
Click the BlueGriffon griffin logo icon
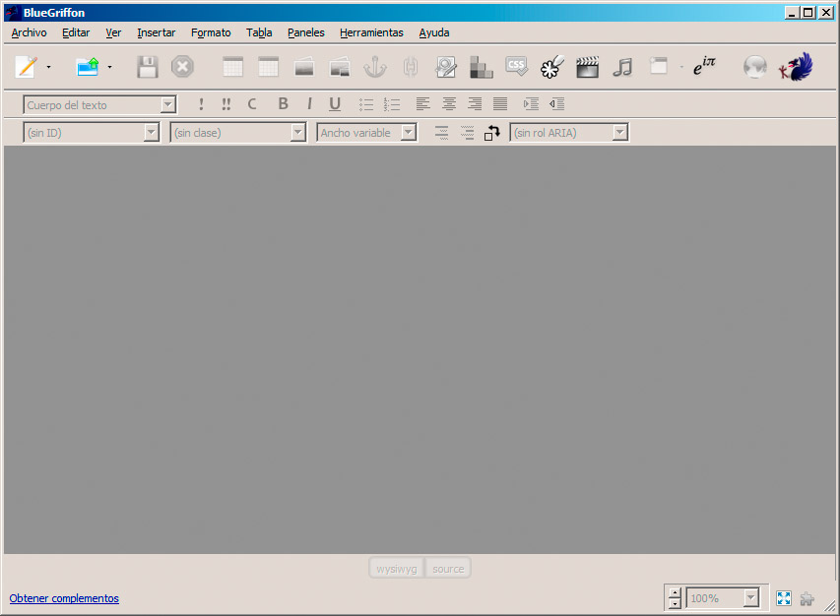796,67
